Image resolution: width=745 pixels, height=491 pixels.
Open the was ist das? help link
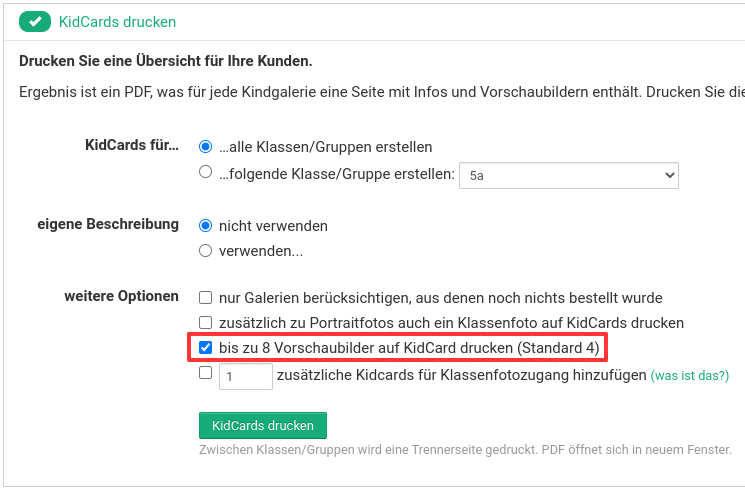(x=690, y=376)
